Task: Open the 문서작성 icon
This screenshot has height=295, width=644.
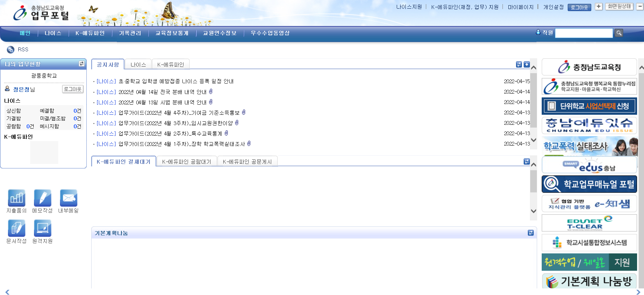Action: tap(17, 228)
